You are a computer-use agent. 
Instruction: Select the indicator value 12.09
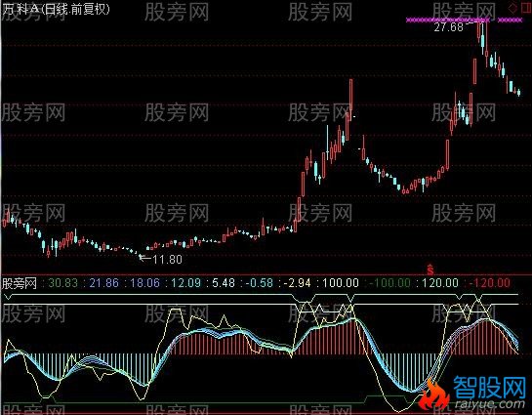pyautogui.click(x=185, y=283)
